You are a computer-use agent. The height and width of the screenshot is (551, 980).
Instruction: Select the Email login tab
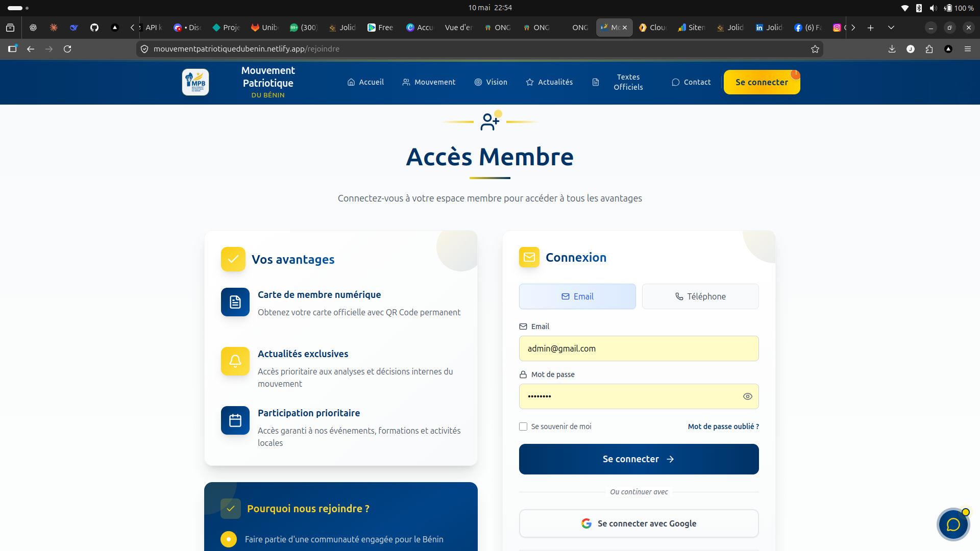[x=577, y=296]
